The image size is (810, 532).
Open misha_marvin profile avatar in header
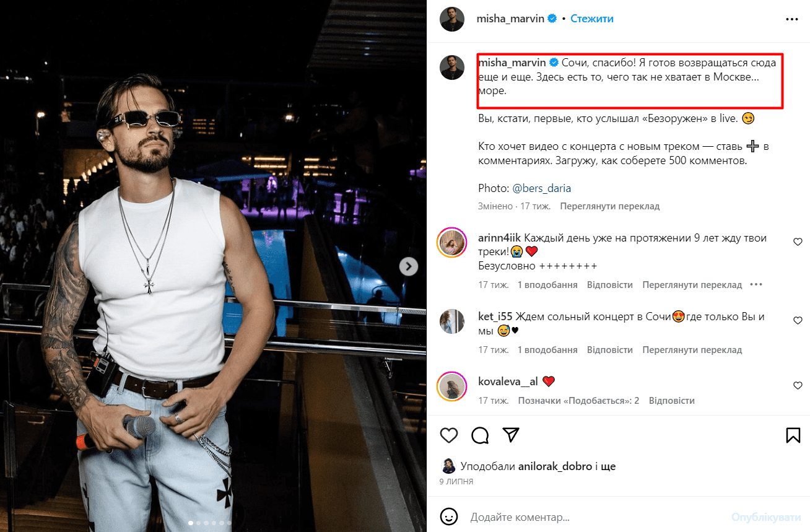(x=452, y=19)
